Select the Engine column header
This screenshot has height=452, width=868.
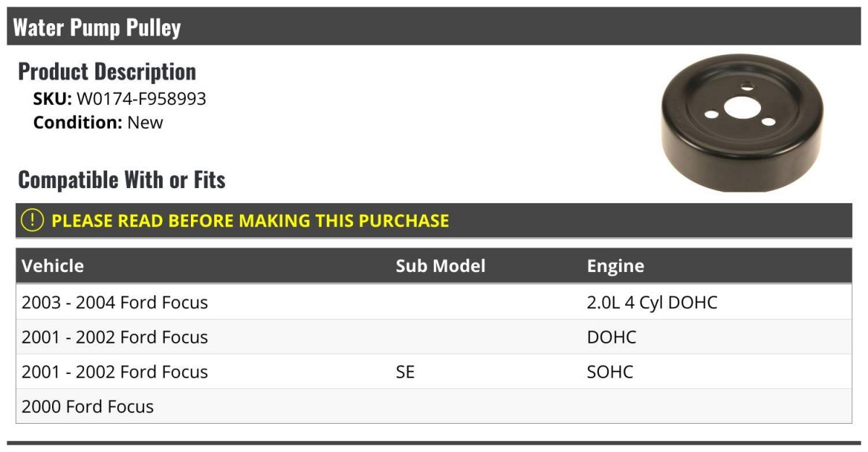pyautogui.click(x=616, y=266)
